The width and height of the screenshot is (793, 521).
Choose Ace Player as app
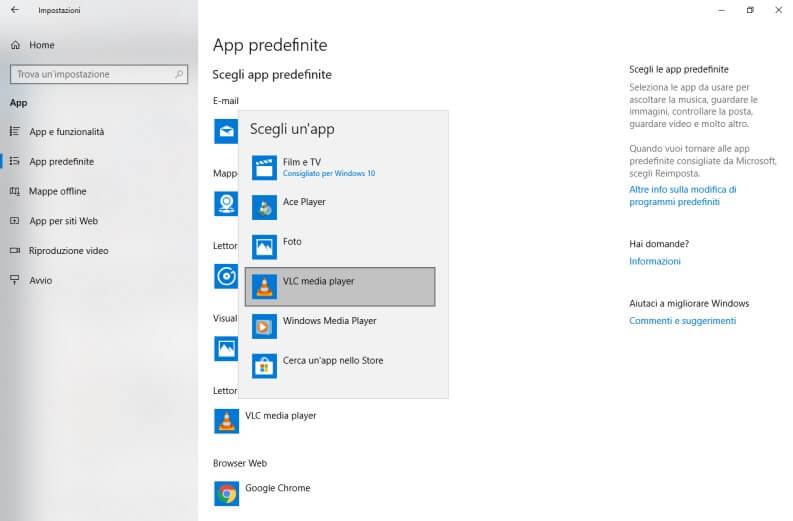340,207
